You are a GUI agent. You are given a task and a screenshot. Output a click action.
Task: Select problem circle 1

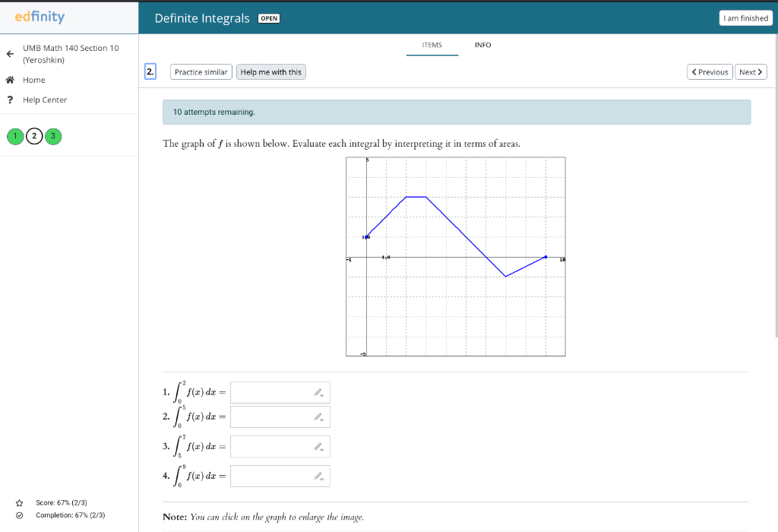point(15,136)
